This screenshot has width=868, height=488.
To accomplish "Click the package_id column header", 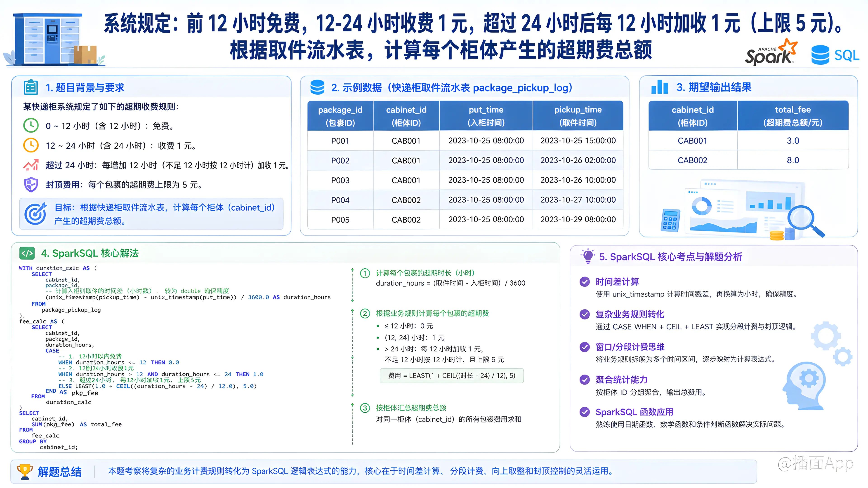I will 340,116.
